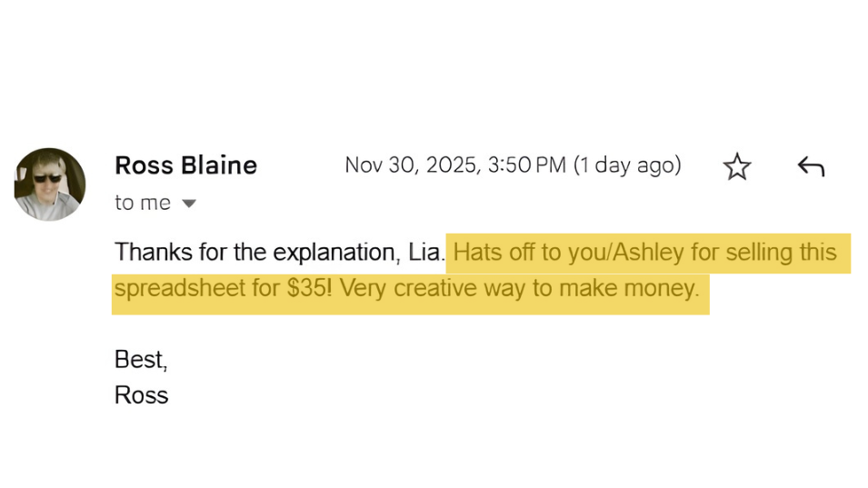Click the "(1 day ago)" relative time
The image size is (868, 488).
(627, 165)
